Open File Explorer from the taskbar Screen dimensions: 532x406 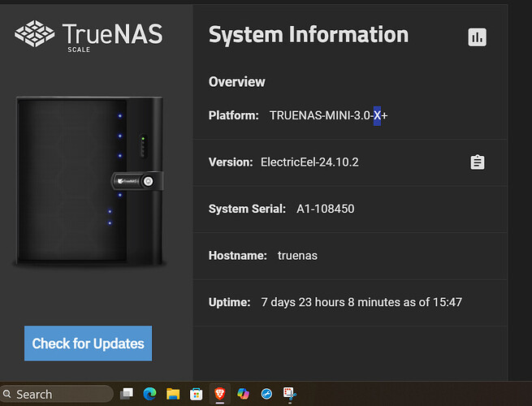(x=173, y=394)
